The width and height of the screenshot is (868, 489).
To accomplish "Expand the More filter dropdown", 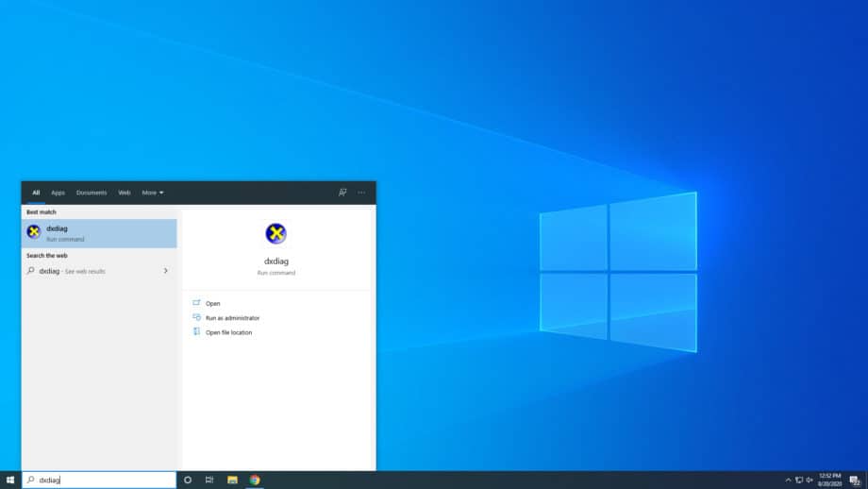I will (x=152, y=193).
